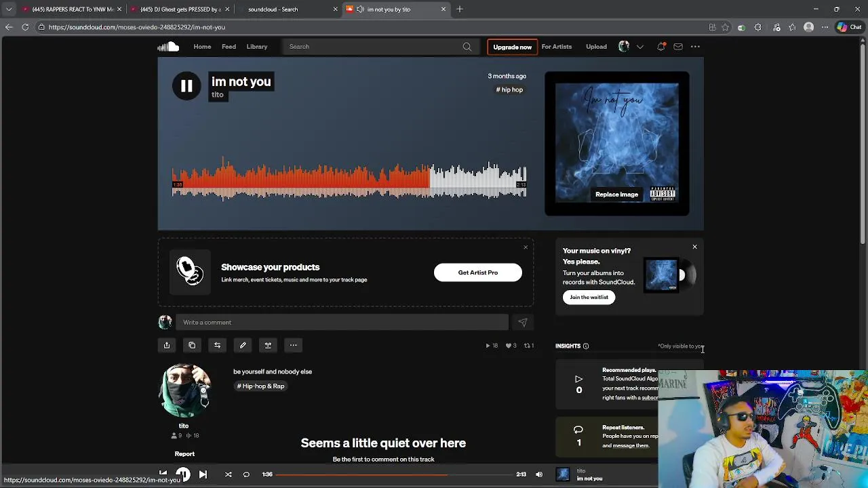Screen dimensions: 868x488
Task: Open the Feed tab
Action: (x=229, y=47)
